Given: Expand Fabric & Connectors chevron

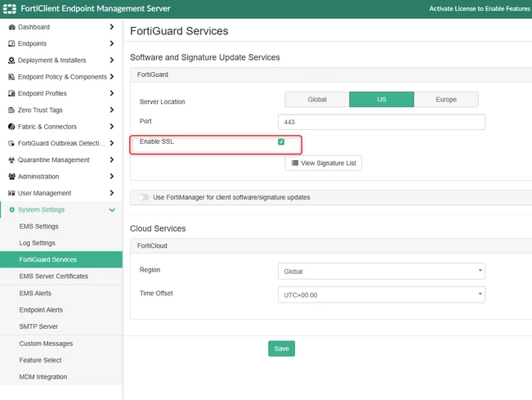Looking at the screenshot, I should (112, 127).
